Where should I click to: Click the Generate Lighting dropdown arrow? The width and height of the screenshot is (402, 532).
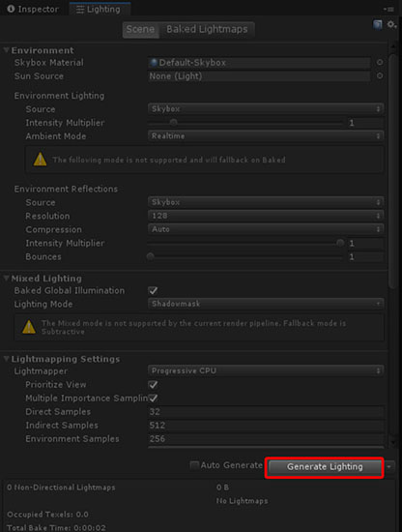click(x=388, y=467)
